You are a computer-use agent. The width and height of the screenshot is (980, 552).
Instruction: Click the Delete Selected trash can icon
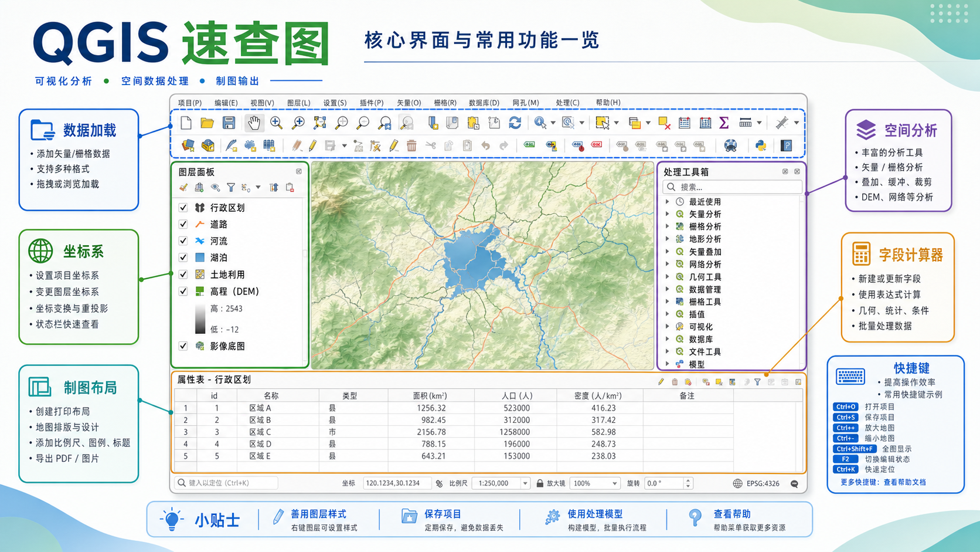pyautogui.click(x=411, y=145)
